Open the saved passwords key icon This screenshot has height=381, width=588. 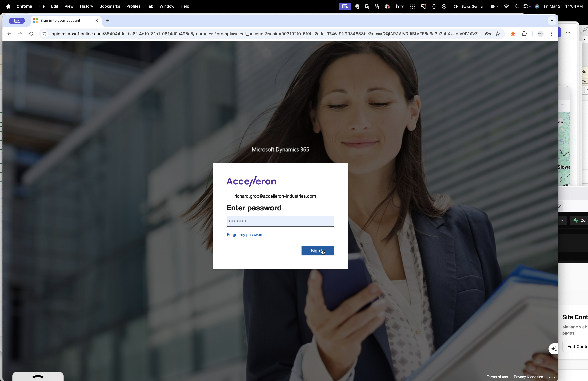pos(488,34)
